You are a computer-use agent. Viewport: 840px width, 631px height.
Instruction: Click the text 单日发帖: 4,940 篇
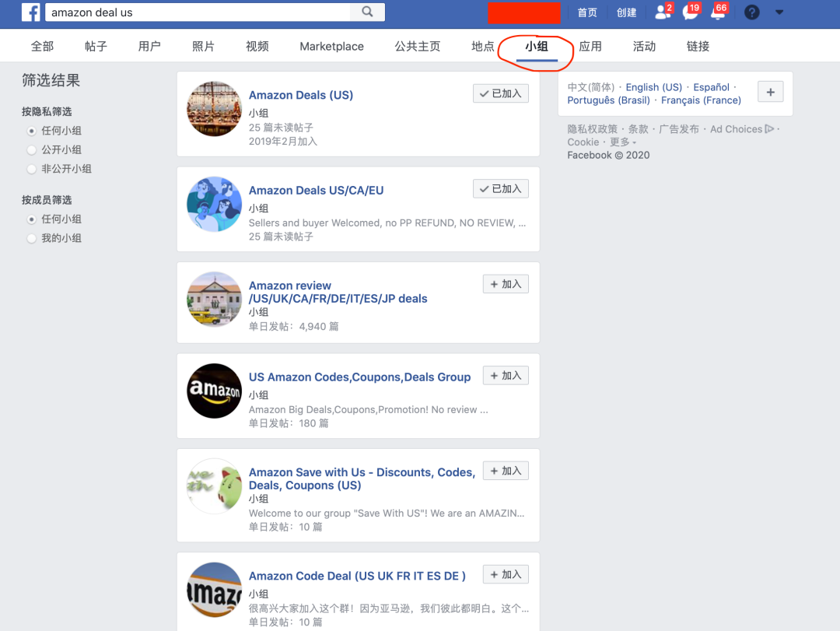click(x=293, y=327)
